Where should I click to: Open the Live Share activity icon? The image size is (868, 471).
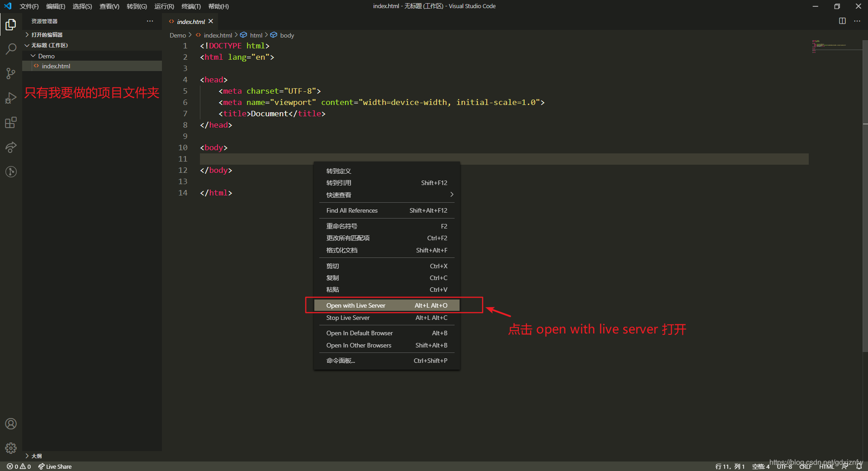pyautogui.click(x=11, y=147)
